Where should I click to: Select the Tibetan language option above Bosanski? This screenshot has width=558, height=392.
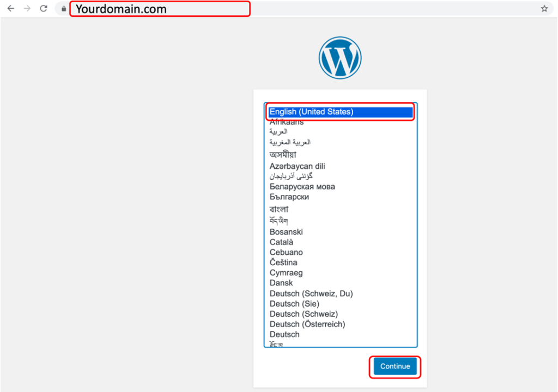tap(341, 221)
